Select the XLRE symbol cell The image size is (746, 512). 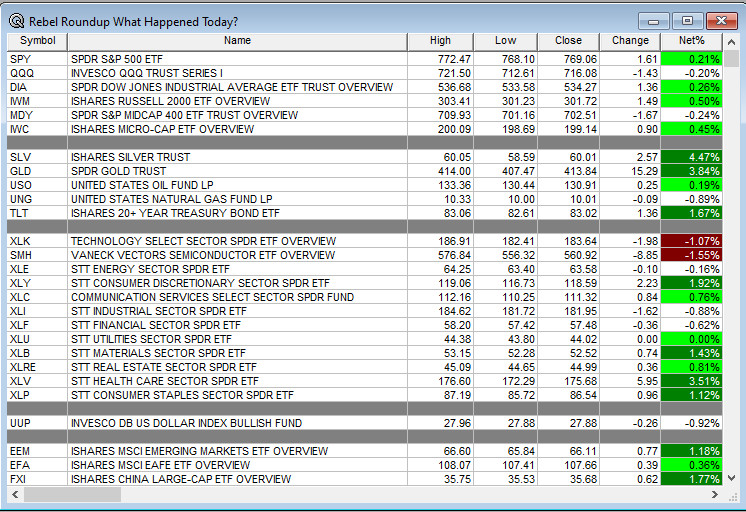[38, 367]
